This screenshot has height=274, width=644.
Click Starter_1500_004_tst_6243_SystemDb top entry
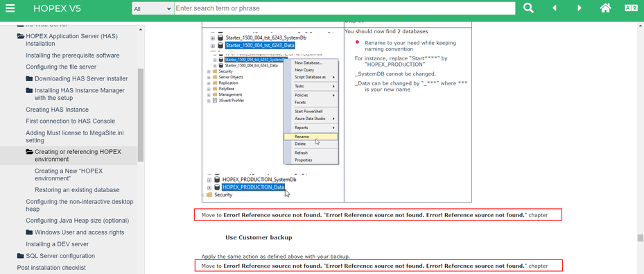point(266,37)
